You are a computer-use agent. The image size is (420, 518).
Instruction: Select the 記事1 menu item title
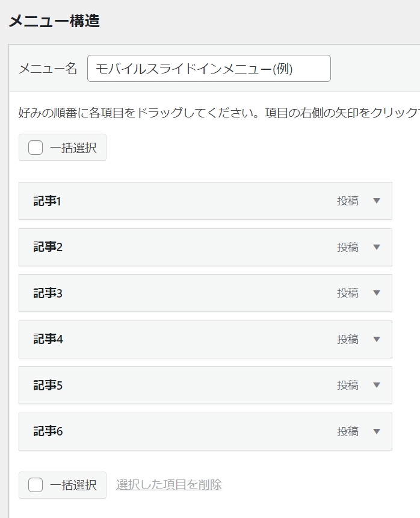[x=47, y=201]
